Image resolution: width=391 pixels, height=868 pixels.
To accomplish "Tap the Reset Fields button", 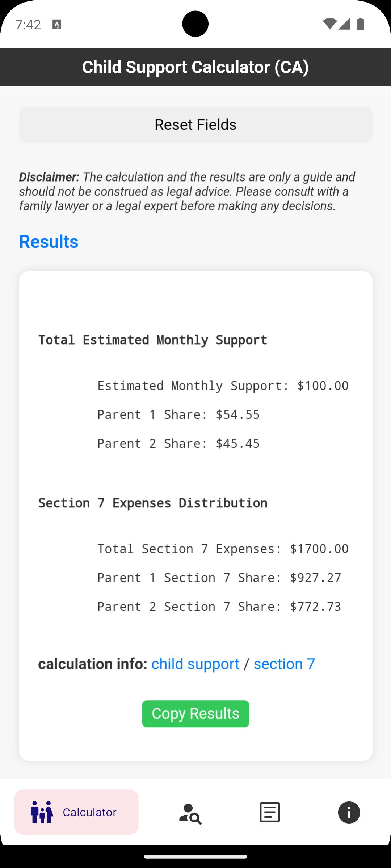I will point(195,125).
